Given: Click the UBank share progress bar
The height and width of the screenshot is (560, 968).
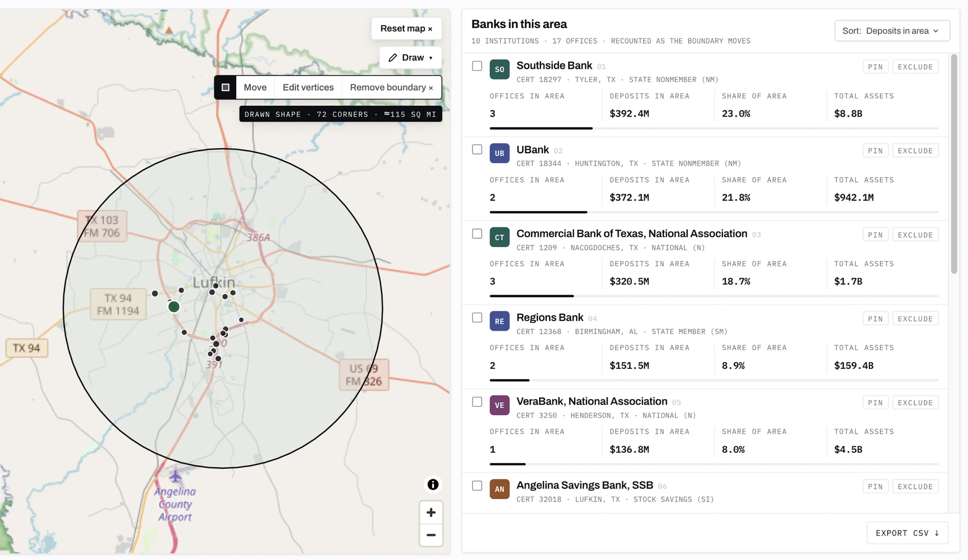Looking at the screenshot, I should pyautogui.click(x=714, y=212).
